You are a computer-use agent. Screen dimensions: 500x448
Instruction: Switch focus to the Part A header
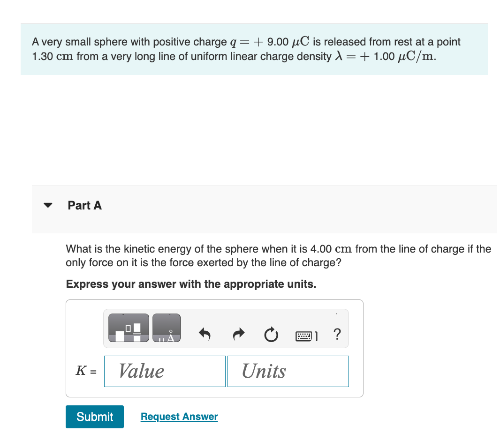tap(84, 205)
